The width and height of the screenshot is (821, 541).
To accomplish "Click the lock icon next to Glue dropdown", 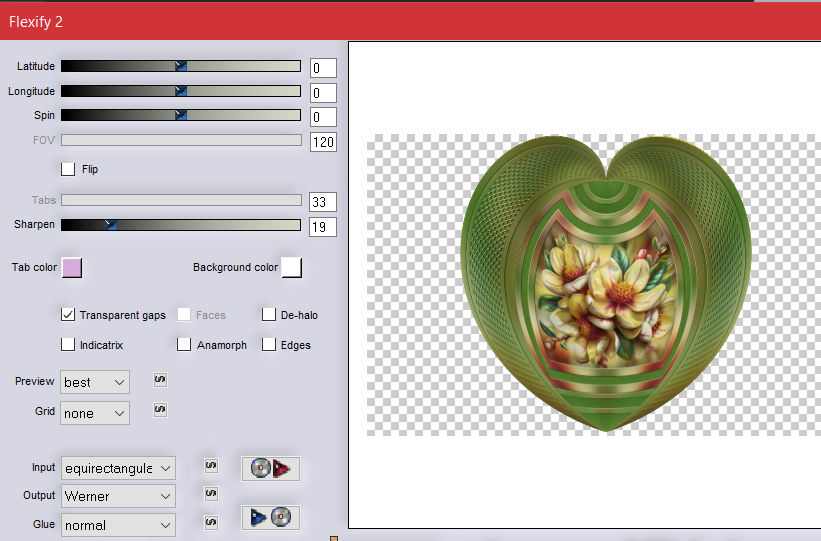I will [211, 522].
